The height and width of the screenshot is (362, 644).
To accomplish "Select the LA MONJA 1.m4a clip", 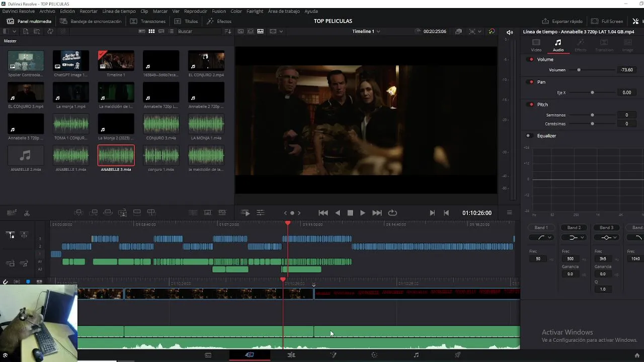I will pyautogui.click(x=206, y=124).
